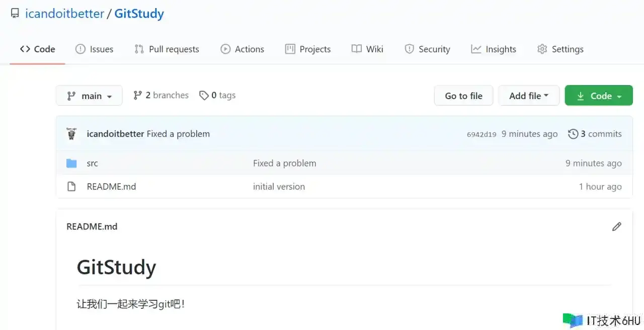Click the Wiki book icon
644x330 pixels.
(x=356, y=49)
